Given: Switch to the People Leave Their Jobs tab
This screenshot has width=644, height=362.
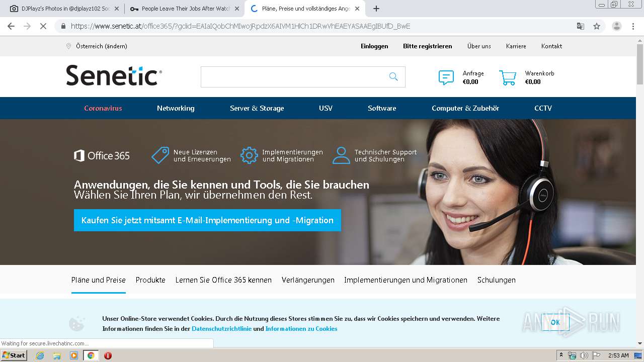Looking at the screenshot, I should click(184, 9).
